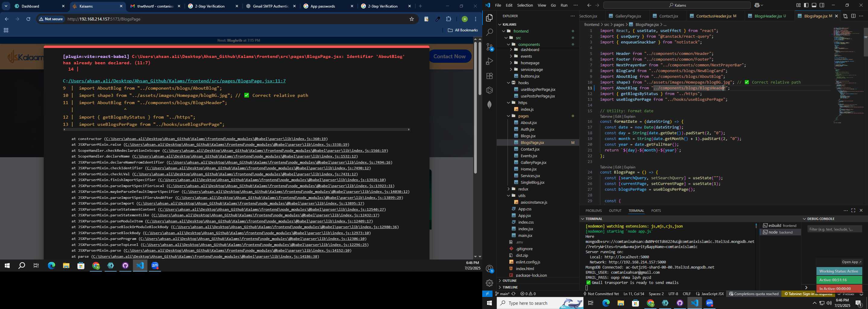Open the Run menu in VS Code
Viewport: 868px width, 309px height.
pos(564,5)
